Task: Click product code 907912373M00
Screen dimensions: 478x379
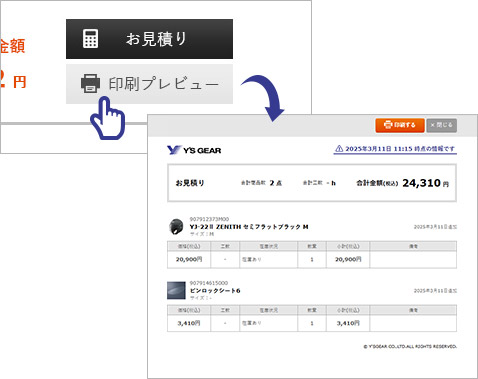Action: 209,219
